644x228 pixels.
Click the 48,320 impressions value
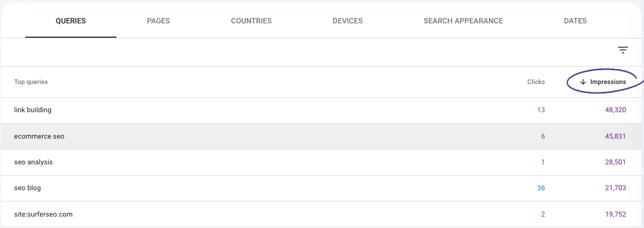tap(615, 110)
